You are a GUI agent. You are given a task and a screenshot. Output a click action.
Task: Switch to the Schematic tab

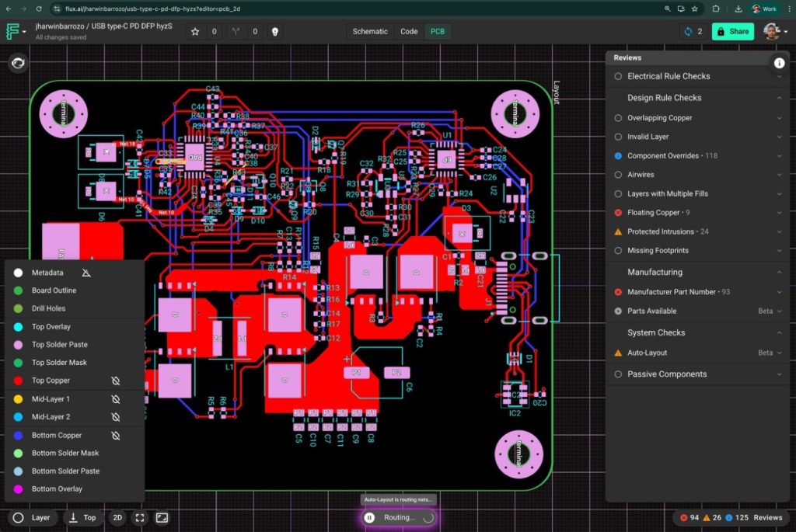[x=370, y=32]
